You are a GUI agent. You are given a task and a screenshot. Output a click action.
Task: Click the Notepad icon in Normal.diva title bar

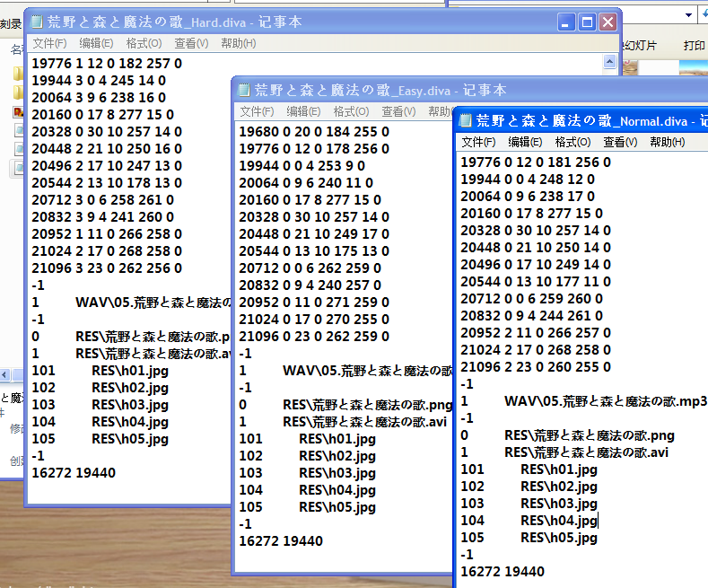[x=465, y=120]
